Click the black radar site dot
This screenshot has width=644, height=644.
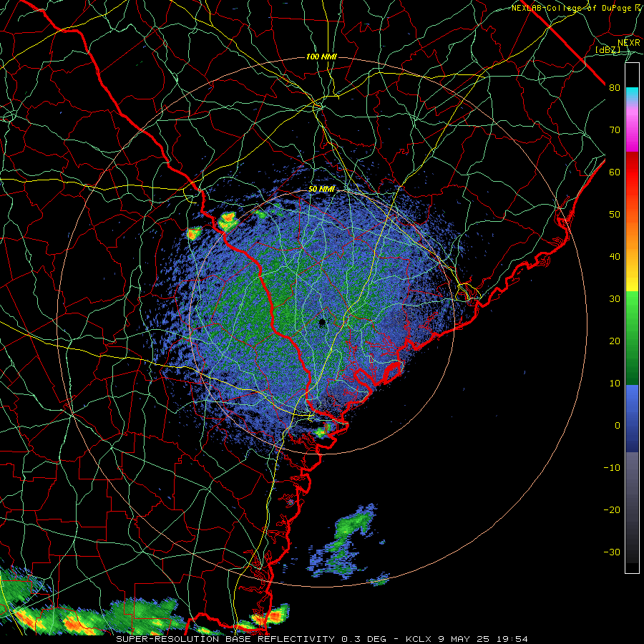point(323,323)
